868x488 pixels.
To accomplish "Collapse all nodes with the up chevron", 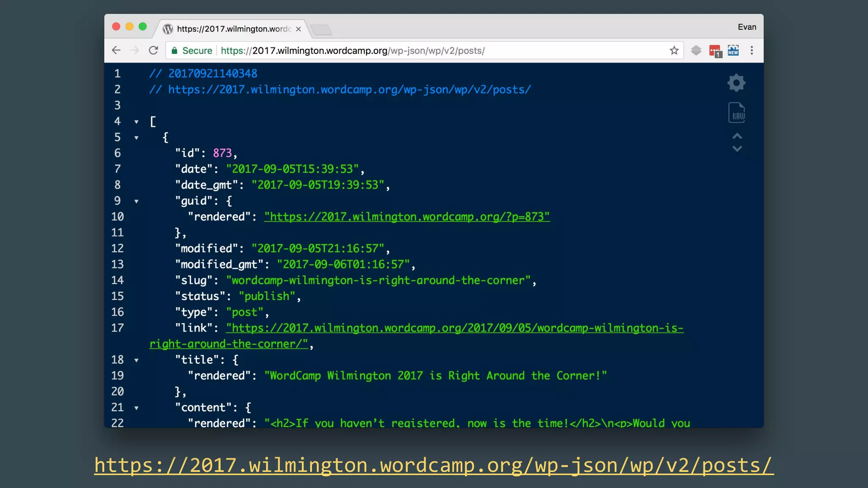I will click(737, 136).
